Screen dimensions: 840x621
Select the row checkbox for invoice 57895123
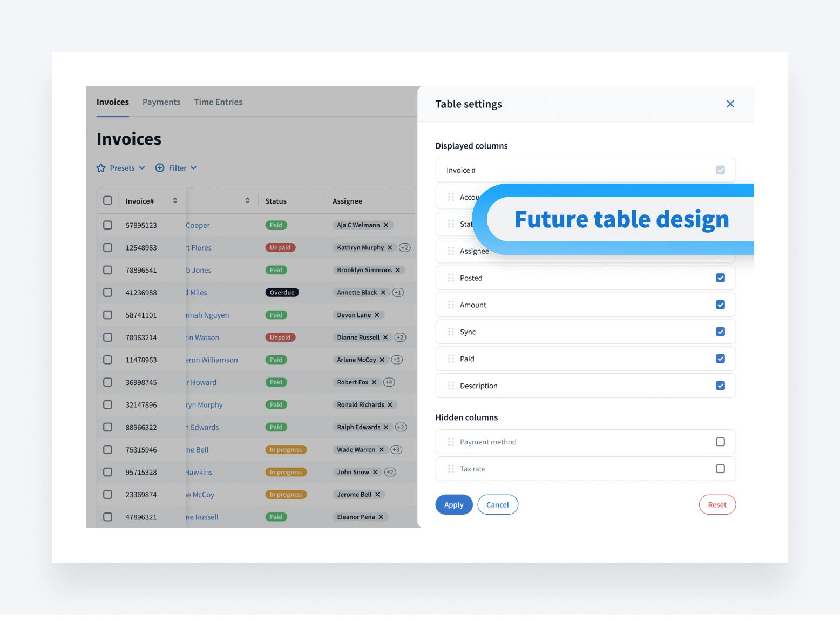coord(108,225)
